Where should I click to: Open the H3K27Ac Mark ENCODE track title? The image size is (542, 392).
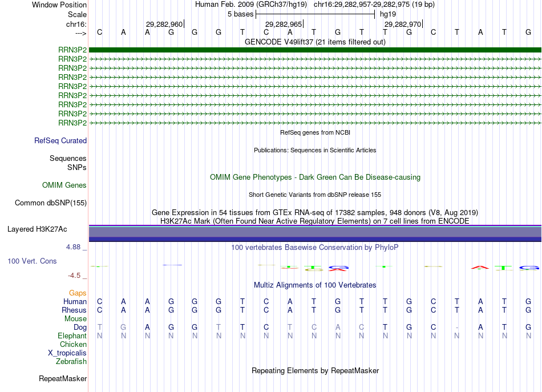tap(315, 221)
